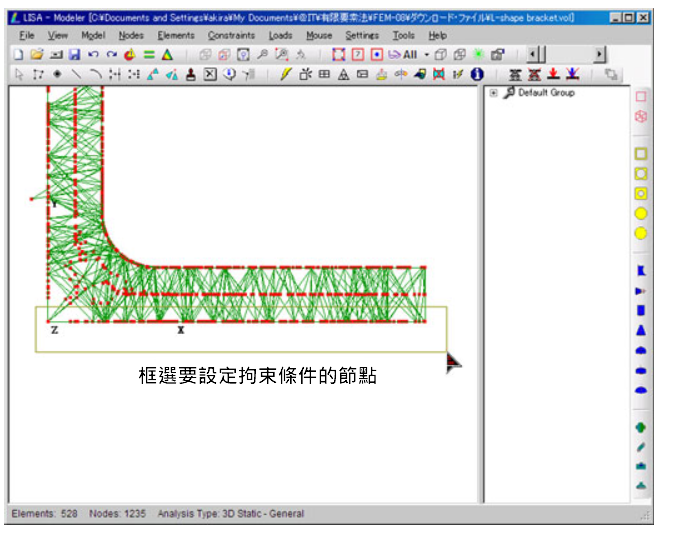Click the pink wireframe cube icon

(641, 116)
